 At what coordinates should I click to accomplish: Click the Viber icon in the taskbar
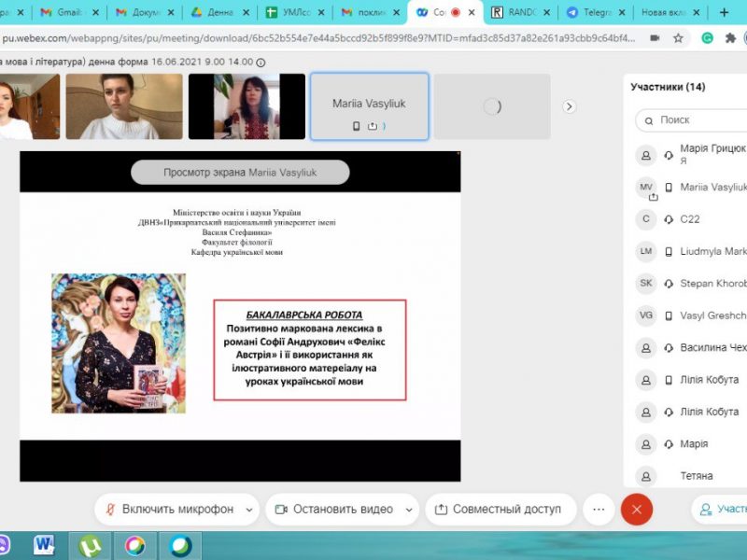tap(4, 544)
